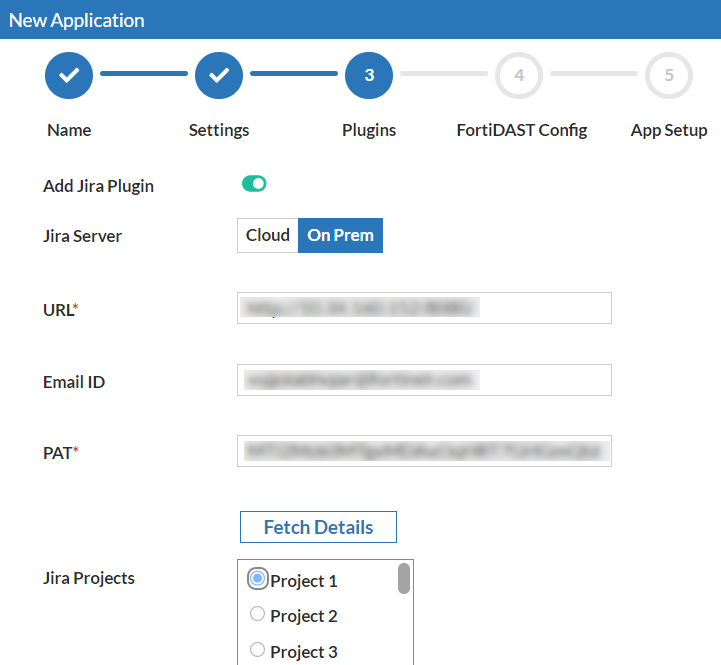Click the Fetch Details button
This screenshot has height=665, width=721.
[x=318, y=527]
